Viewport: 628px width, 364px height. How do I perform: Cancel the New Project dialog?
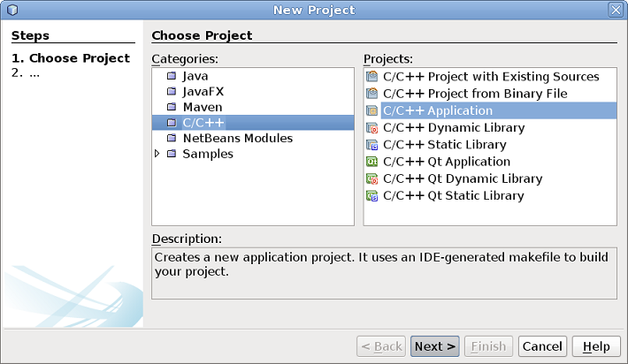point(542,346)
